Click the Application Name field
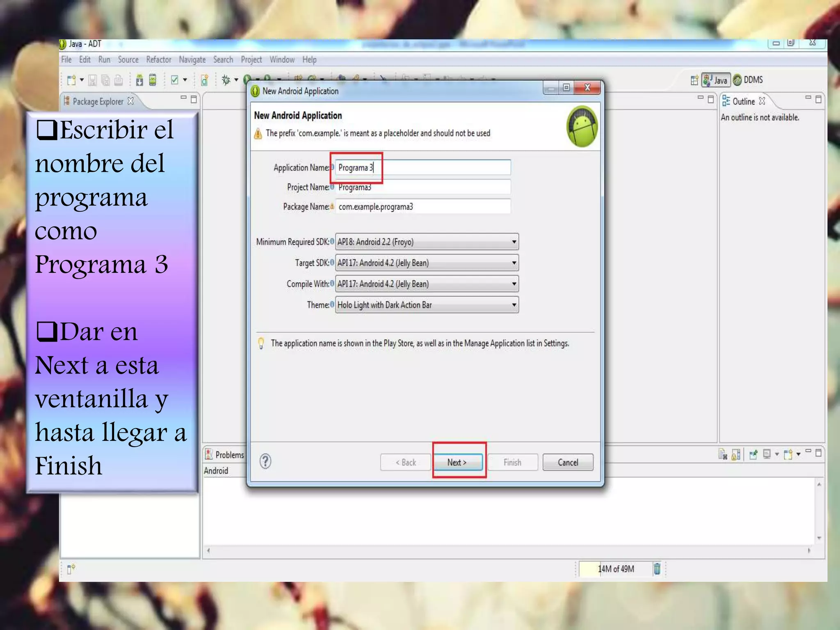 (x=423, y=167)
